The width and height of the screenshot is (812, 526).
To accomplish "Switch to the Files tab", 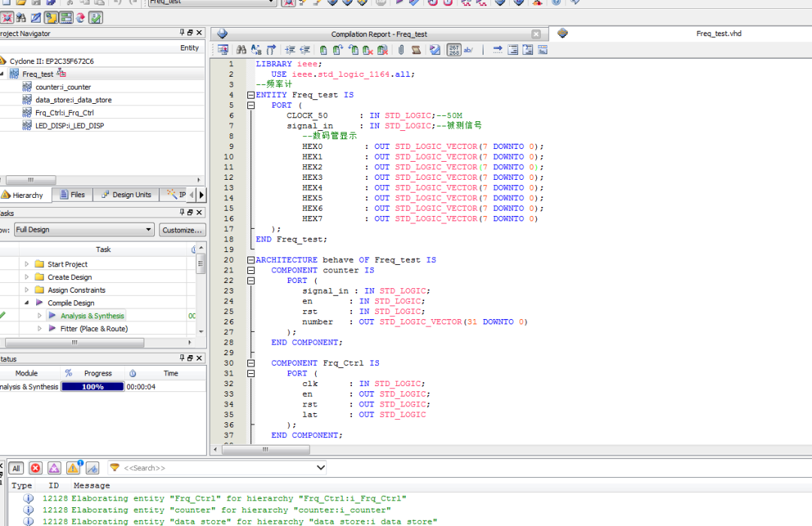I will pos(73,195).
